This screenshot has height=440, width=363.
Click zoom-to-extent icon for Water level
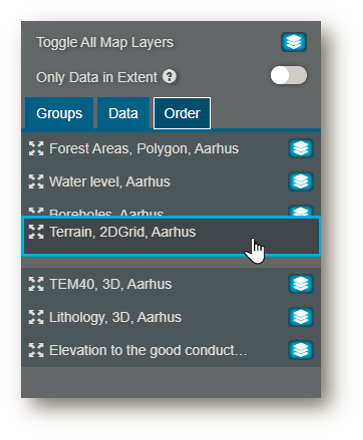(x=36, y=182)
